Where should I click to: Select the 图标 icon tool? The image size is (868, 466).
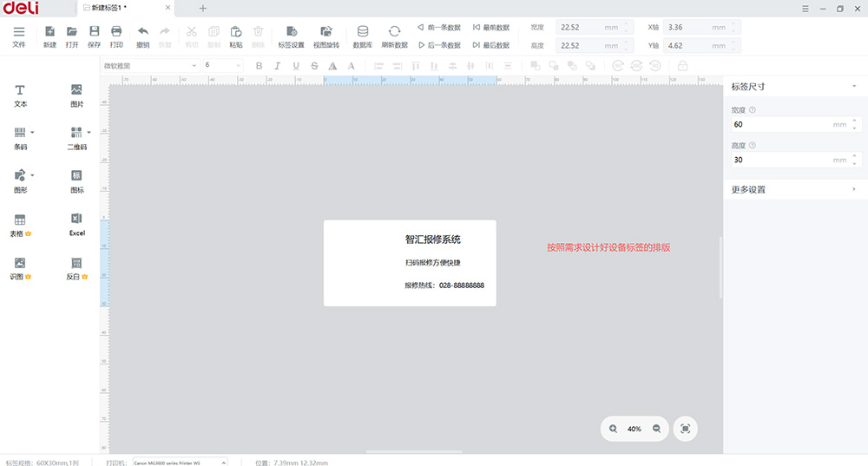tap(76, 181)
